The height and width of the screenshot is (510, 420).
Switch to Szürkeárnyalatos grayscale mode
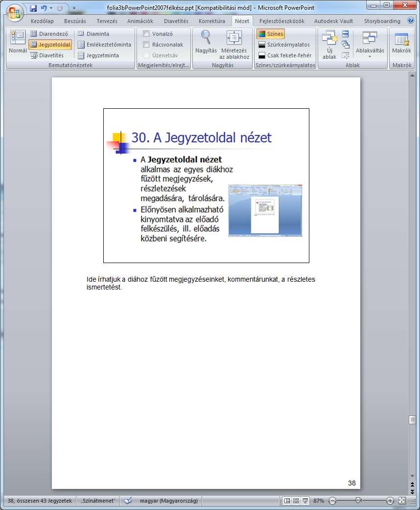click(284, 45)
